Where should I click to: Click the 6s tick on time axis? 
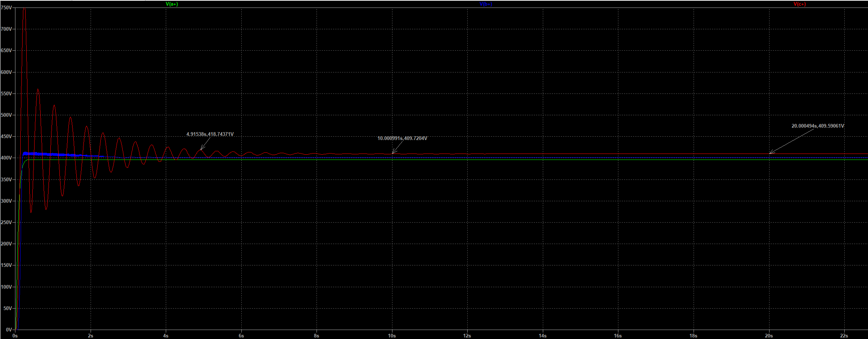(241, 336)
